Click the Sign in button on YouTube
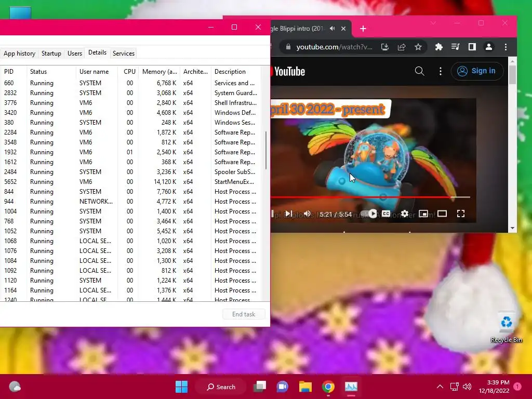Screen dimensions: 532x399 [x=477, y=71]
